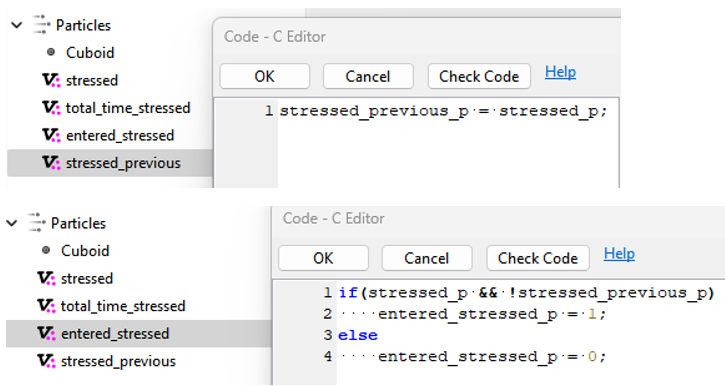Click code line 1 in upper editor
725x386 pixels.
click(443, 111)
